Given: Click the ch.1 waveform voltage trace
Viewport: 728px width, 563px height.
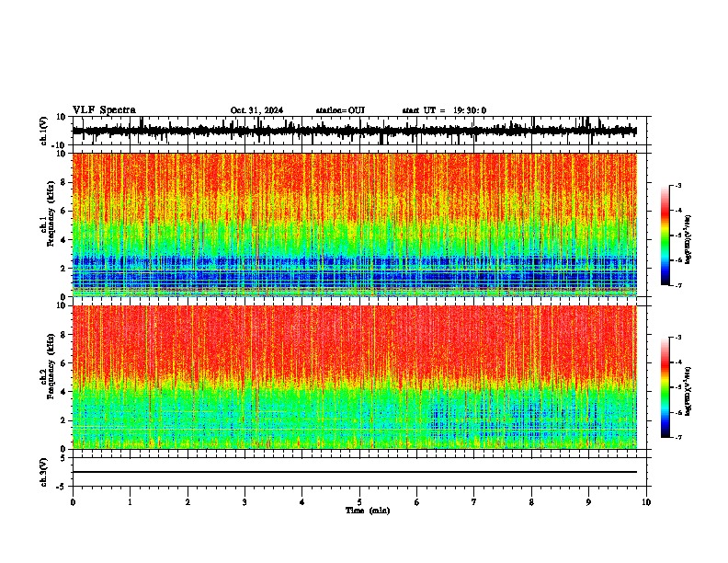Looking at the screenshot, I should pos(354,131).
